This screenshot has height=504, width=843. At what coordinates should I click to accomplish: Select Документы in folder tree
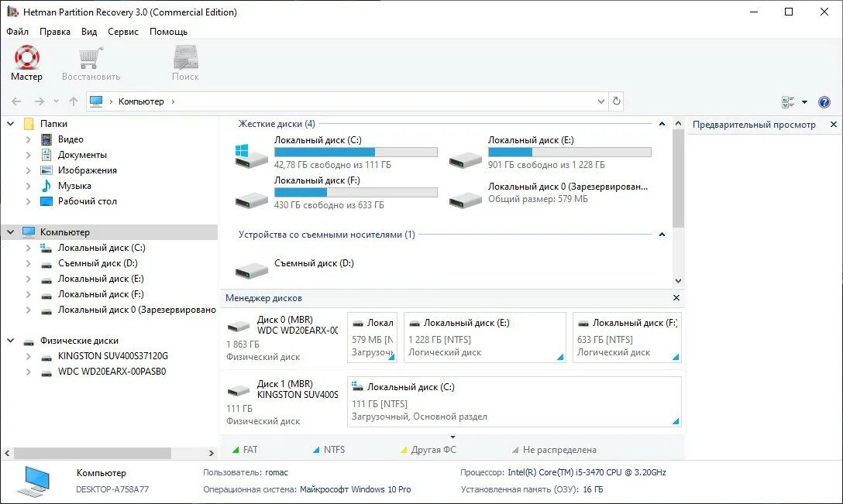(82, 155)
